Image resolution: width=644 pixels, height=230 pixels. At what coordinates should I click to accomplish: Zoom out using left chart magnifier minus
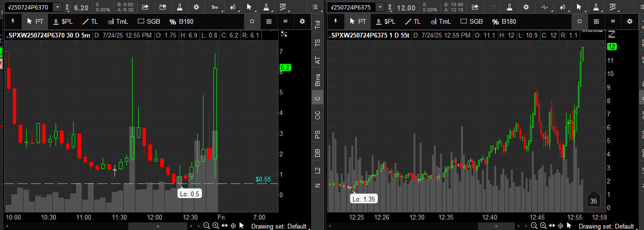(x=206, y=226)
